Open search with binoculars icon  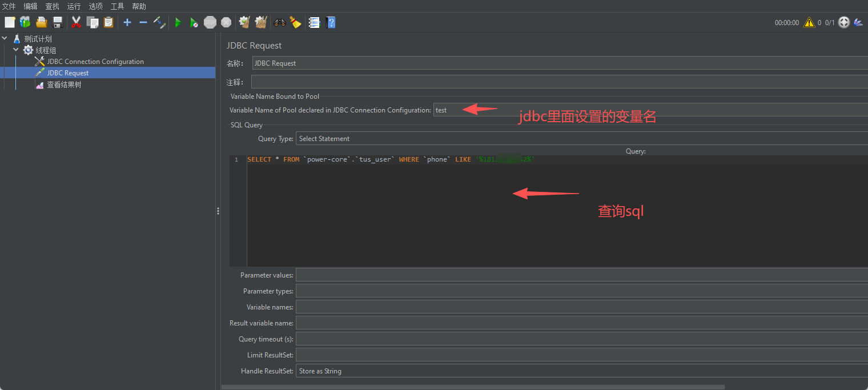click(280, 22)
